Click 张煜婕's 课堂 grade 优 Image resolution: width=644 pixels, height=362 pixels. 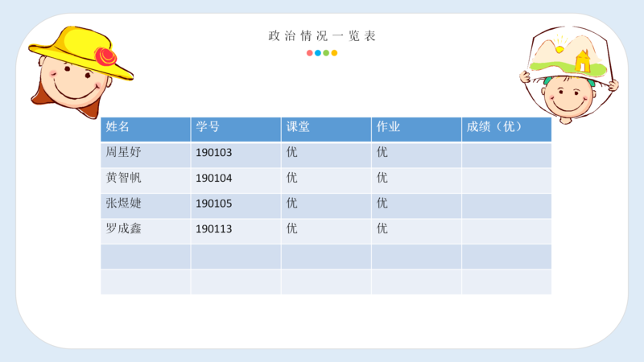point(326,206)
